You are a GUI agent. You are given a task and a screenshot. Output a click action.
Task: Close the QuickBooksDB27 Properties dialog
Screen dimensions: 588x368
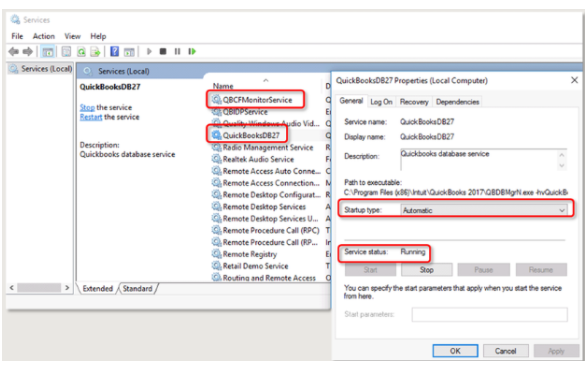tap(574, 80)
